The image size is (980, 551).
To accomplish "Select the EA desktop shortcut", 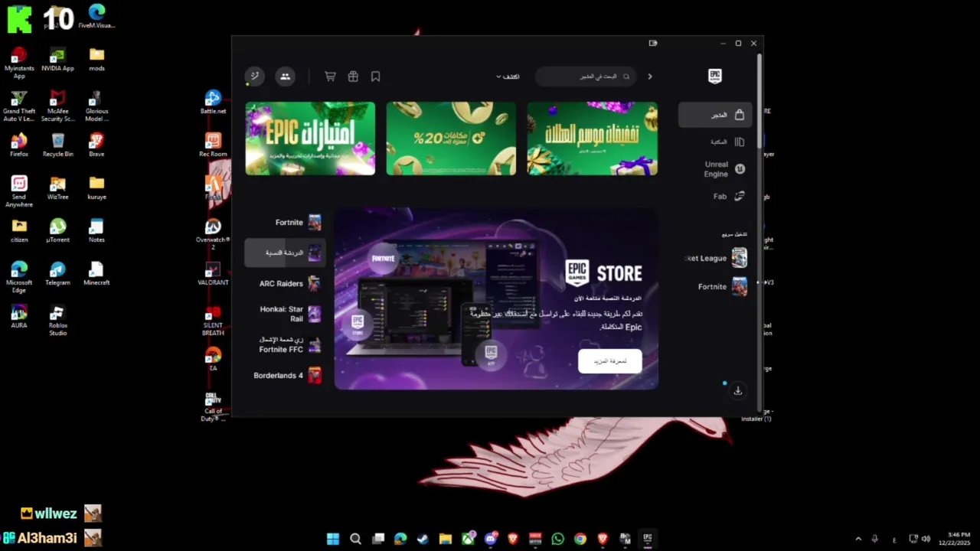I will (x=213, y=360).
